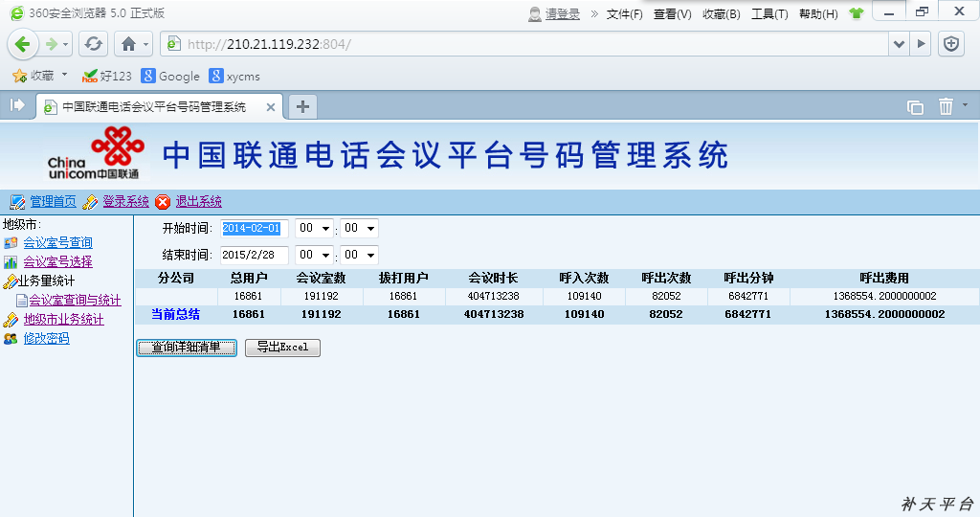Screen dimensions: 980x517
Task: Open the Google bookmark
Action: [170, 77]
